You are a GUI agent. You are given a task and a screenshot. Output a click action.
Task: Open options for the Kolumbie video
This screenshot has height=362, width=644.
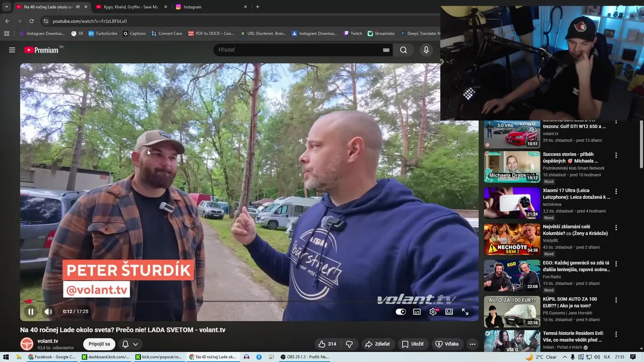point(616,228)
